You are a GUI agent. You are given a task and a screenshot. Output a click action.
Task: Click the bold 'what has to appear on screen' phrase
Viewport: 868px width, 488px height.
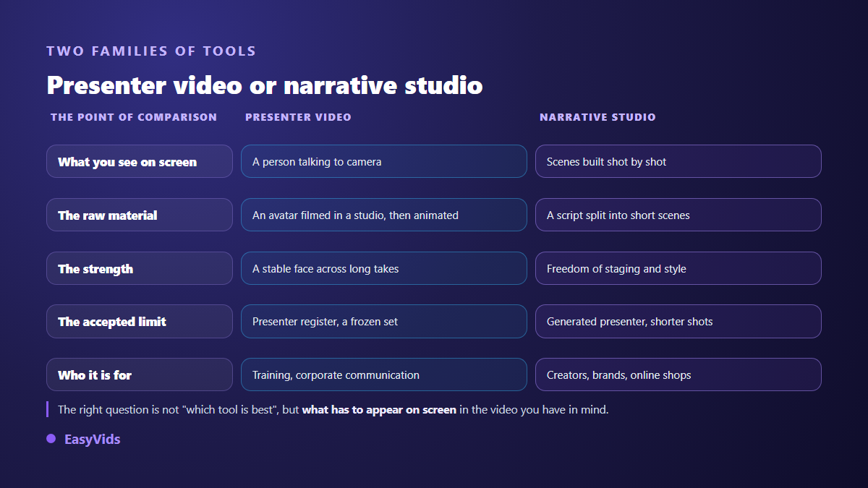[379, 410]
